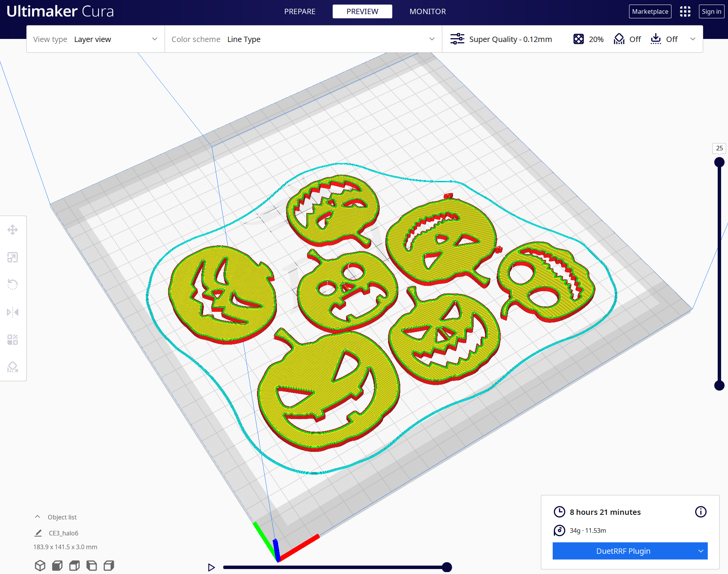Switch to the PREPARE stage

[x=300, y=11]
